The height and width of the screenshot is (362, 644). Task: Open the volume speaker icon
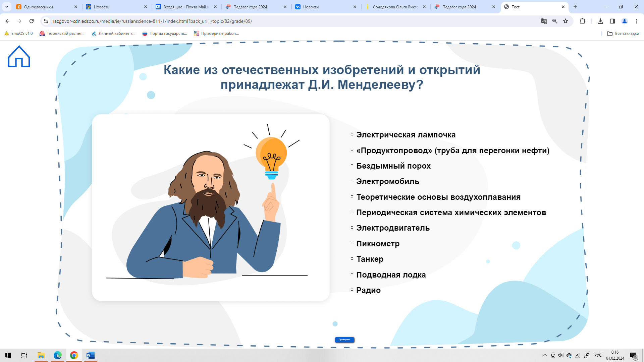(561, 355)
